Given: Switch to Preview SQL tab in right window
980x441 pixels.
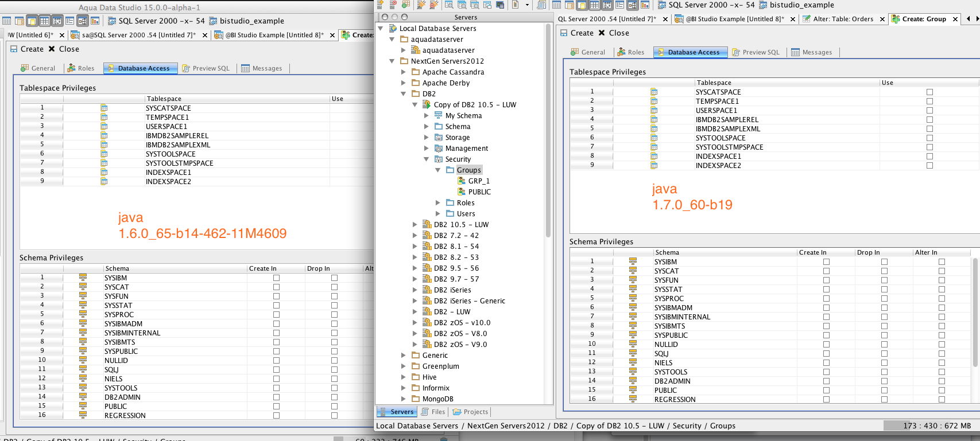Looking at the screenshot, I should [756, 52].
